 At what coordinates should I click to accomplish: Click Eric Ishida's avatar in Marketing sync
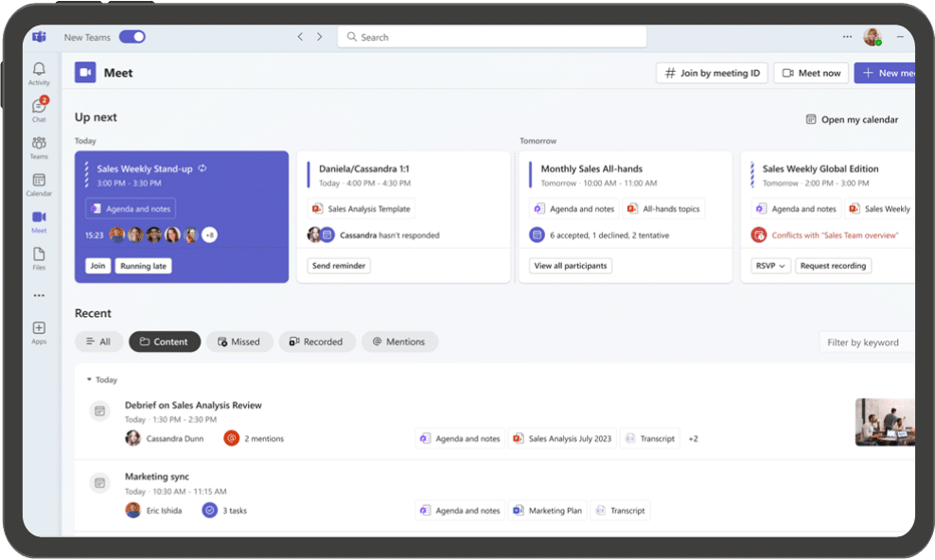click(x=132, y=511)
